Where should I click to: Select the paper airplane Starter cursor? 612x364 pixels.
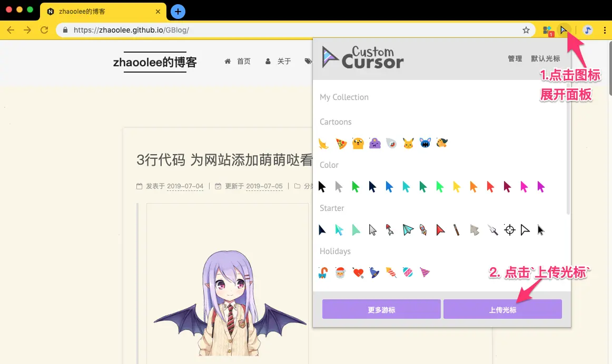coord(408,230)
